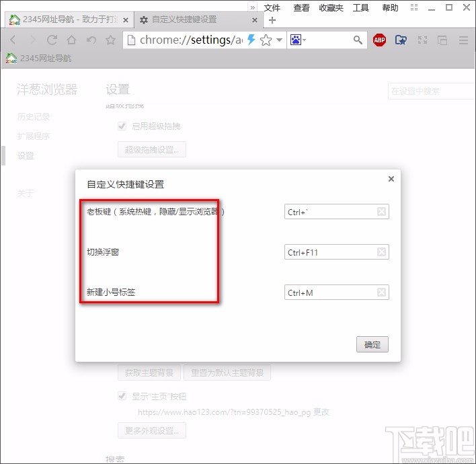The width and height of the screenshot is (476, 464).
Task: Click the screenshot capture icon
Action: tap(423, 40)
